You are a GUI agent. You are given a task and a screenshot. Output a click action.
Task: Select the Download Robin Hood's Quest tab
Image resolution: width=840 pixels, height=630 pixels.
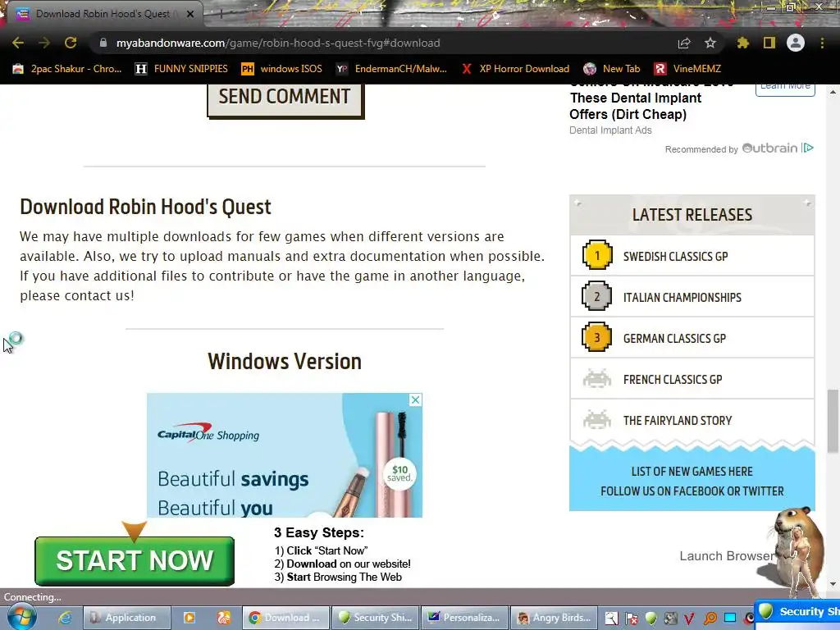pyautogui.click(x=103, y=14)
